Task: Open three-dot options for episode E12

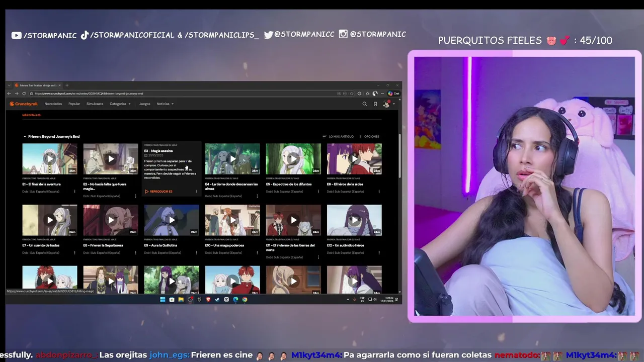Action: click(379, 252)
